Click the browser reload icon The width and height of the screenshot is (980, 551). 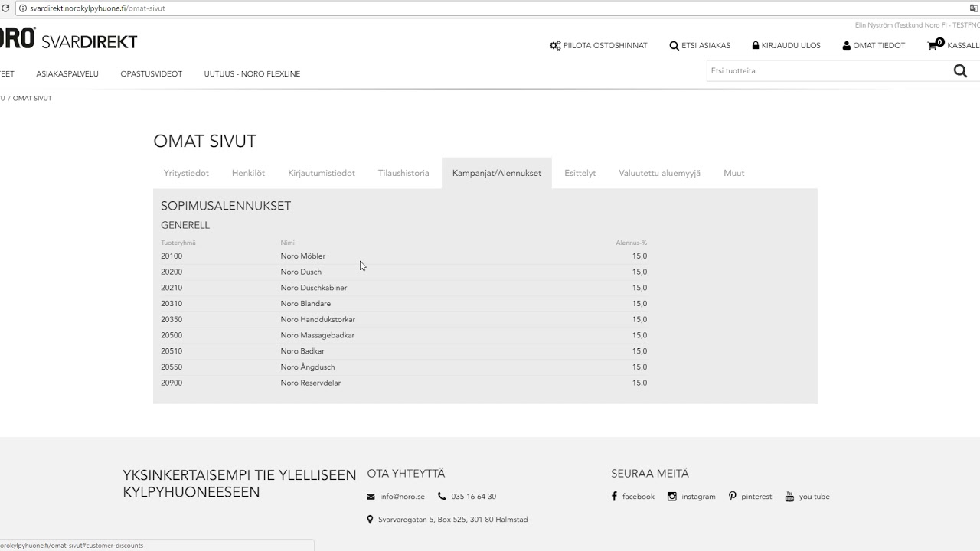tap(6, 8)
